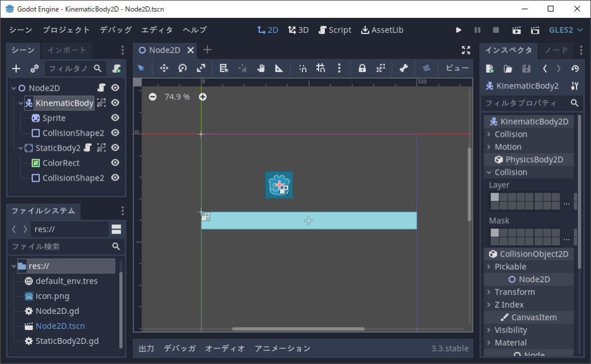
Task: Toggle visibility of StaticBody2D node
Action: click(115, 148)
